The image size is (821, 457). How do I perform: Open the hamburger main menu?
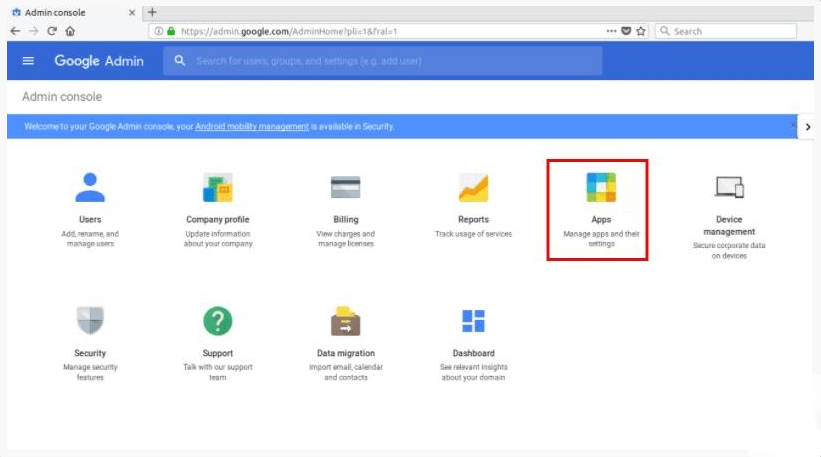point(28,61)
